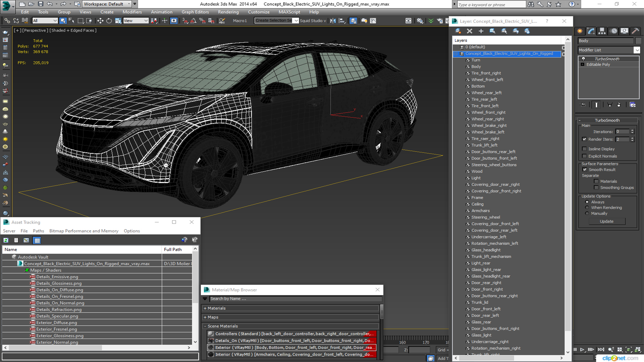Select When Rendering update option
The width and height of the screenshot is (644, 362).
pyautogui.click(x=587, y=207)
